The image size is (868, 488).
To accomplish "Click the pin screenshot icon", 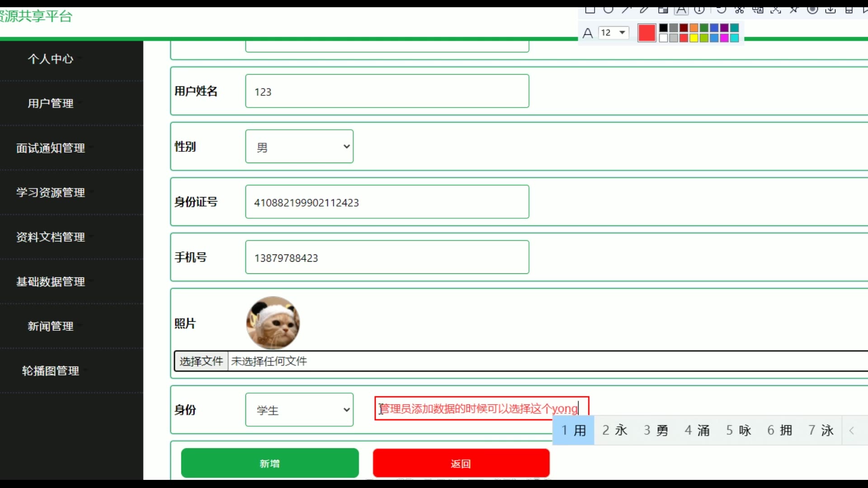I will point(794,10).
